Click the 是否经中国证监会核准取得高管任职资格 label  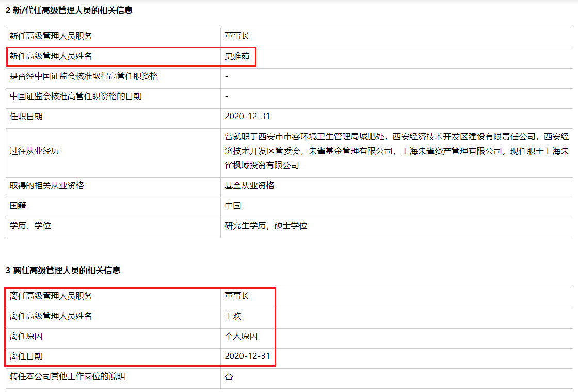coord(84,76)
